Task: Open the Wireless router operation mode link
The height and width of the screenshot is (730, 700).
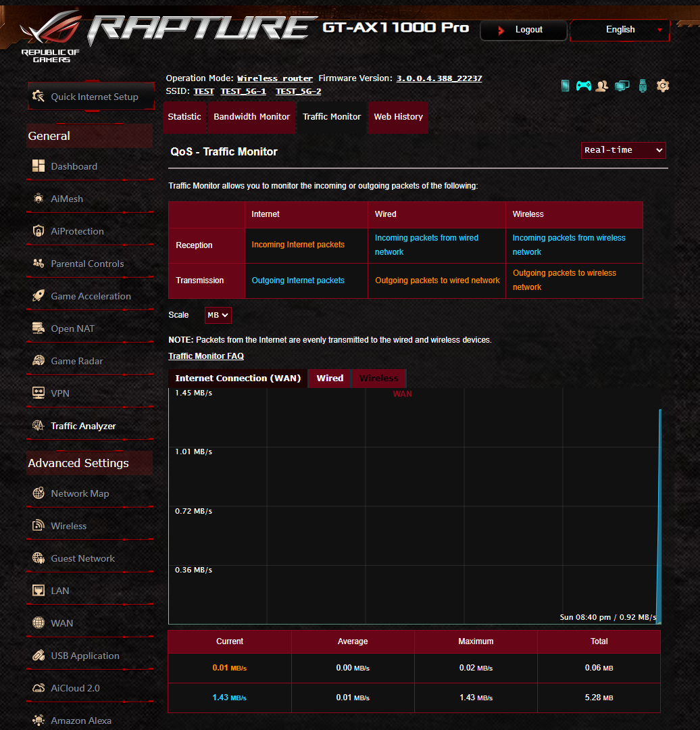Action: tap(274, 78)
